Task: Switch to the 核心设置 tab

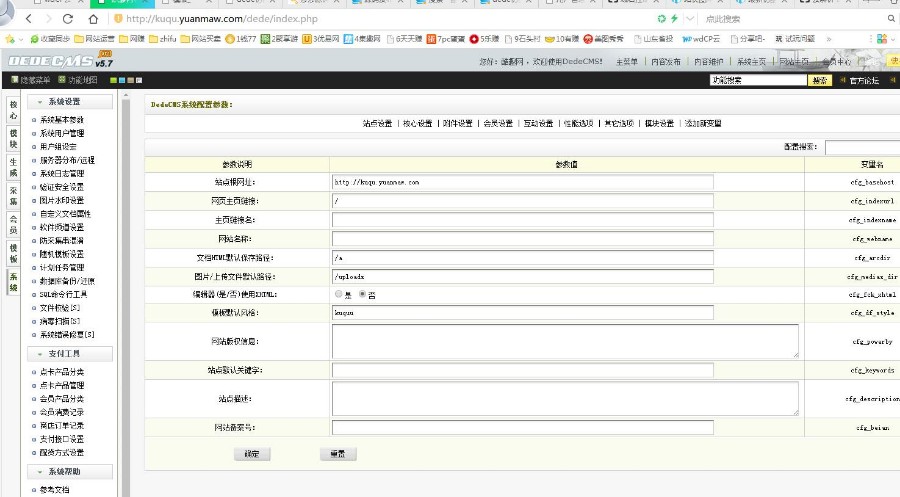Action: 417,124
